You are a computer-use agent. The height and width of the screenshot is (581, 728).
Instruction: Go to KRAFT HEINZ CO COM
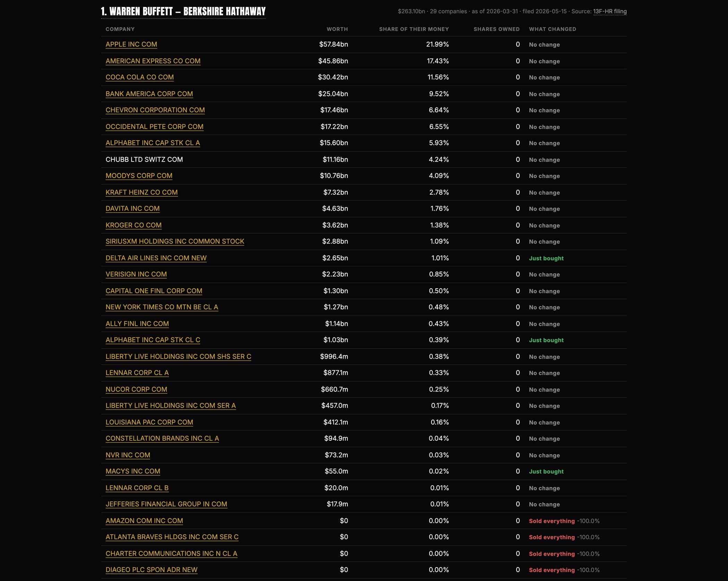(142, 192)
